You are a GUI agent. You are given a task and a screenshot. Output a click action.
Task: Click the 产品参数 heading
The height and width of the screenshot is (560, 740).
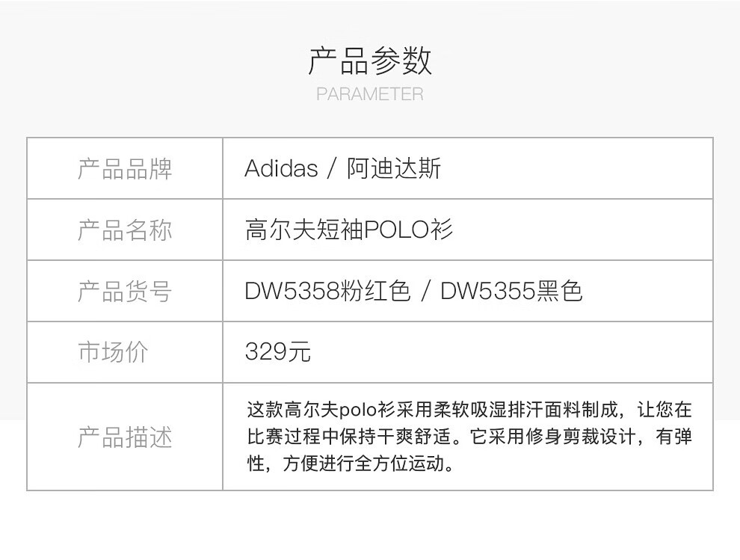tap(370, 61)
